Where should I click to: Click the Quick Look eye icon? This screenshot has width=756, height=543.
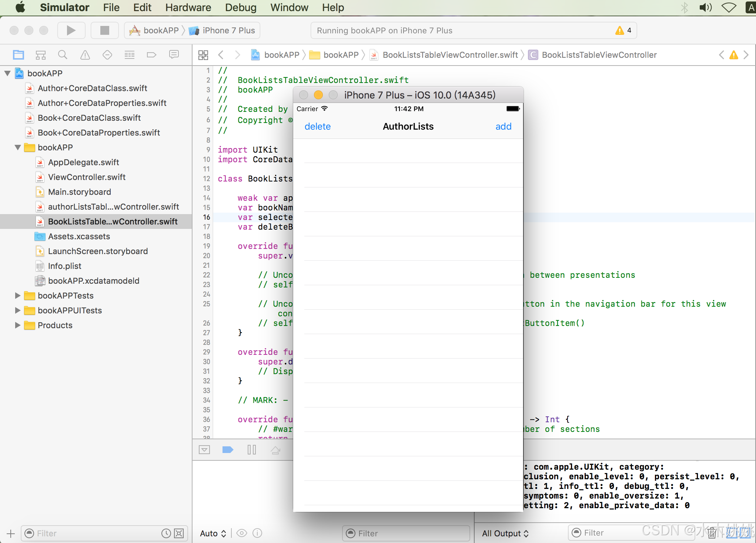tap(242, 533)
